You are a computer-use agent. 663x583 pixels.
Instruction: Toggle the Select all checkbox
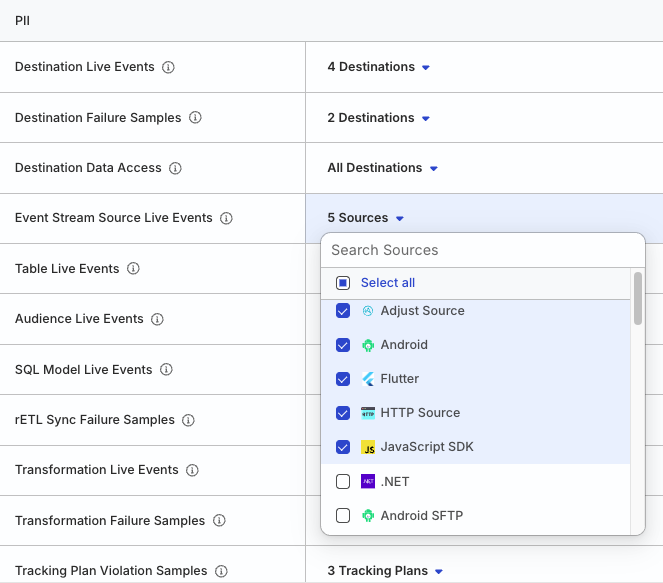[343, 283]
